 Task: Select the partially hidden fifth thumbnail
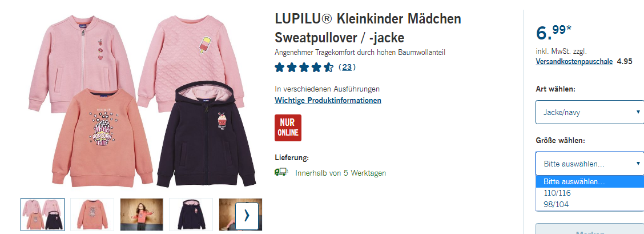(227, 214)
